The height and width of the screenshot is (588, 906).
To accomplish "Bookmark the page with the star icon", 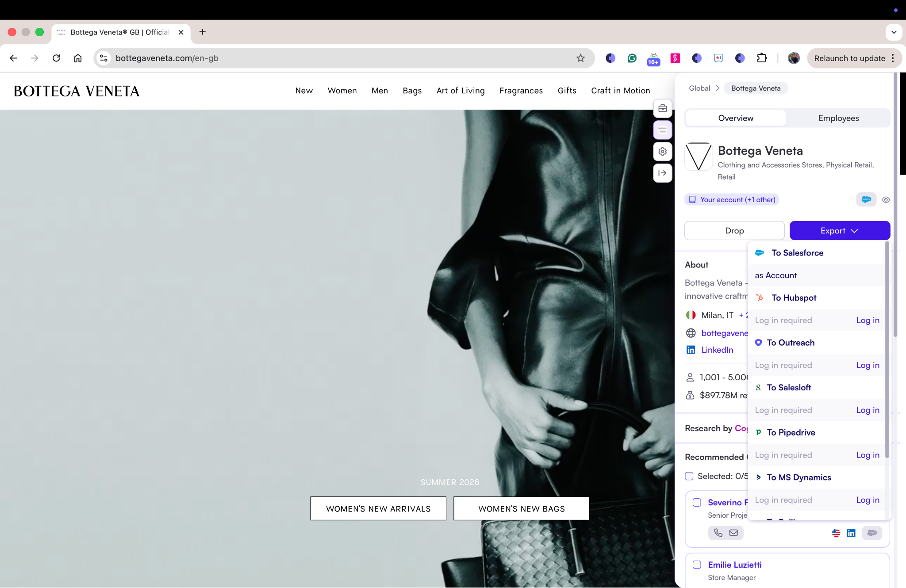I will [x=580, y=58].
